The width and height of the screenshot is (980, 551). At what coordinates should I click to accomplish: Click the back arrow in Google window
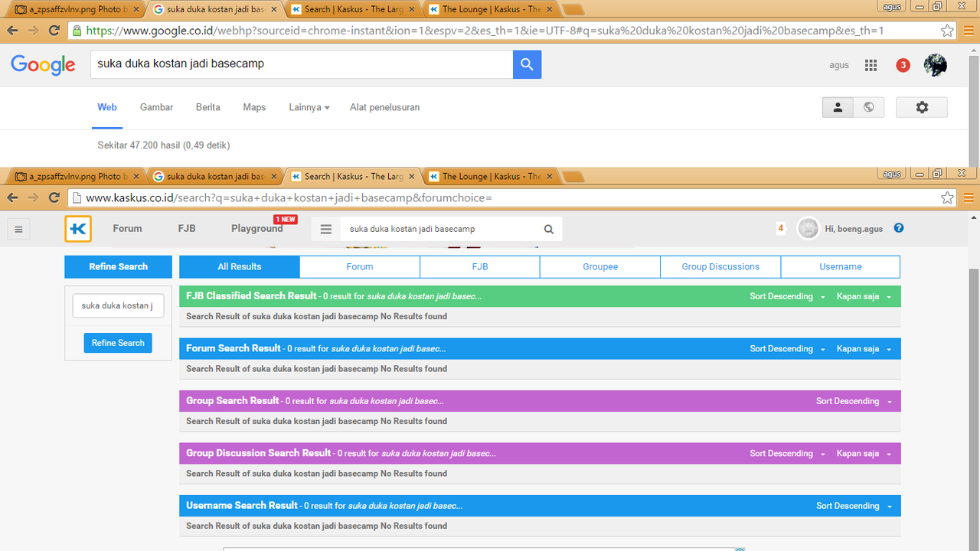[12, 31]
